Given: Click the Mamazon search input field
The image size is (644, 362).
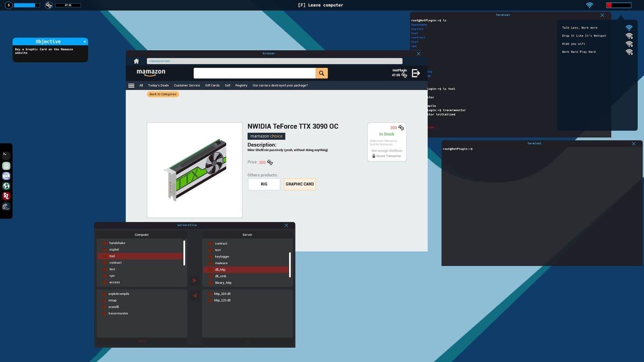Looking at the screenshot, I should point(255,73).
